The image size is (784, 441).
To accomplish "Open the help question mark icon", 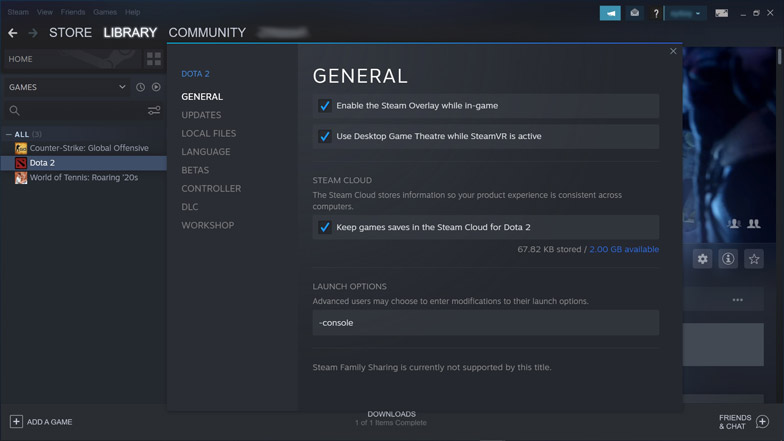I will coord(656,14).
